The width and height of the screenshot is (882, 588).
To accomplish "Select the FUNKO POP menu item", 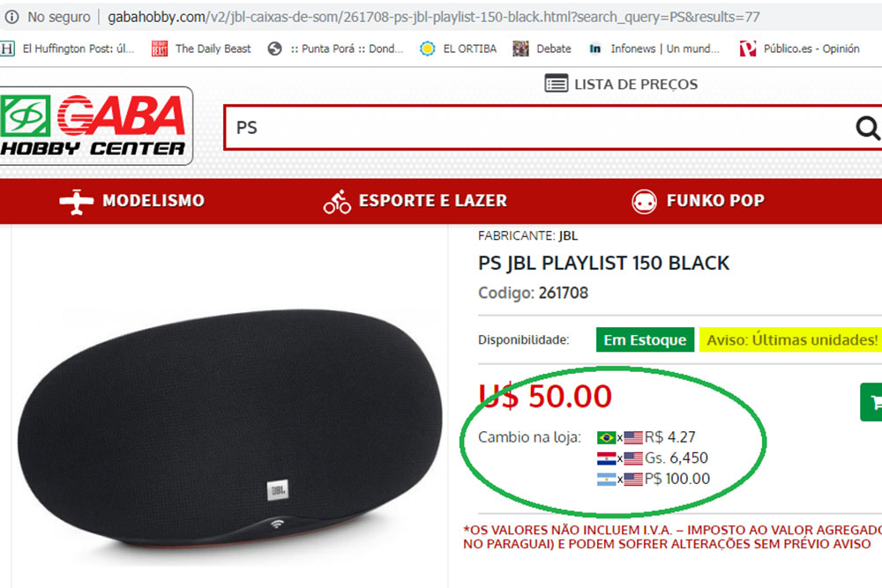I will click(715, 201).
